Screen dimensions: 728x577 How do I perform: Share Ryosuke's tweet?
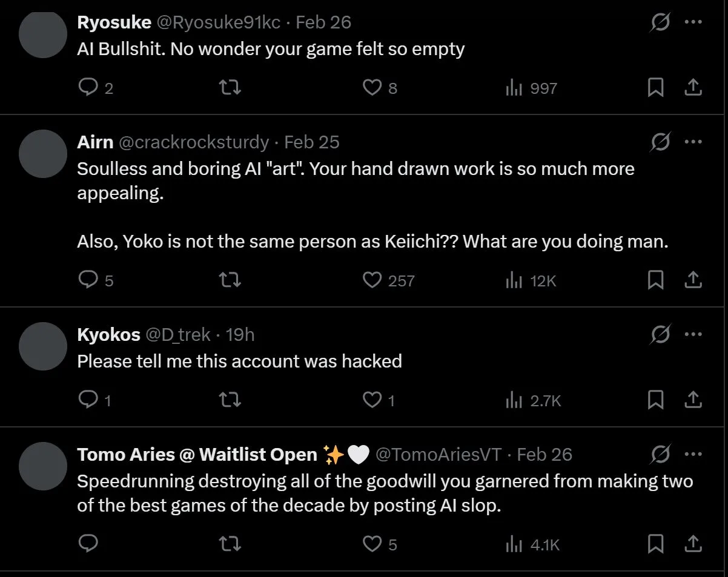point(693,88)
